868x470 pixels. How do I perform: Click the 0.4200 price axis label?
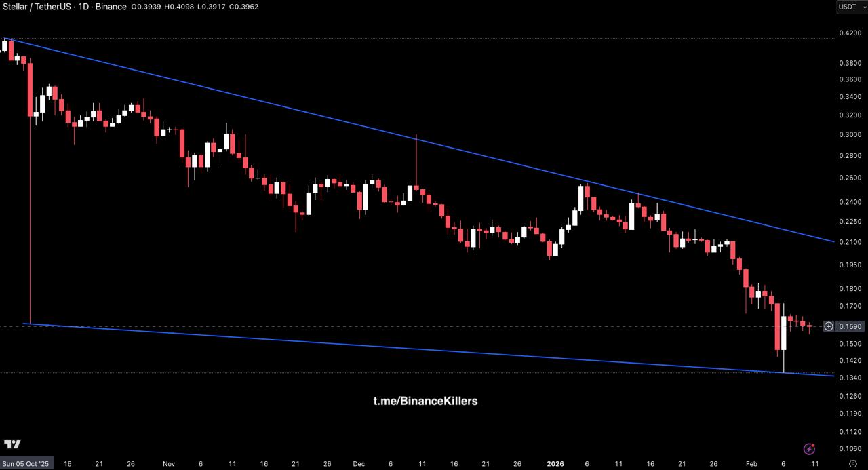tap(850, 33)
